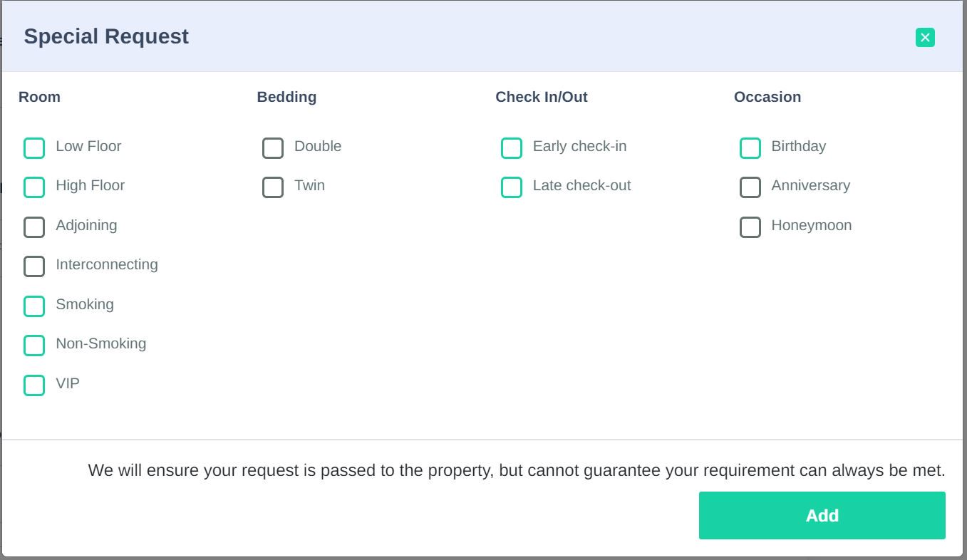Check the Birthday occasion box
This screenshot has width=967, height=560.
tap(750, 148)
